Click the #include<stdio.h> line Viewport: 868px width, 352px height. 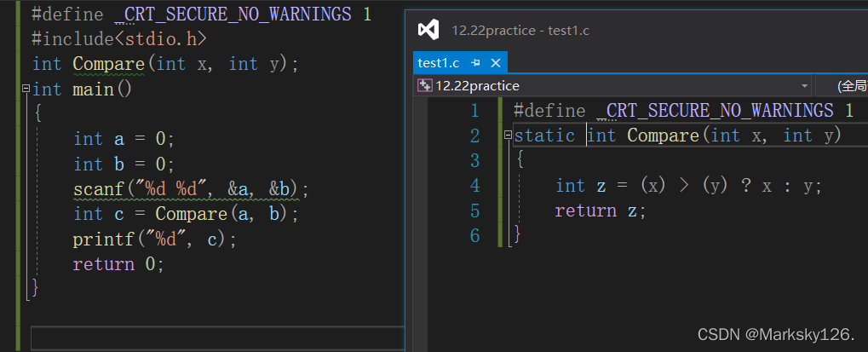click(x=119, y=38)
